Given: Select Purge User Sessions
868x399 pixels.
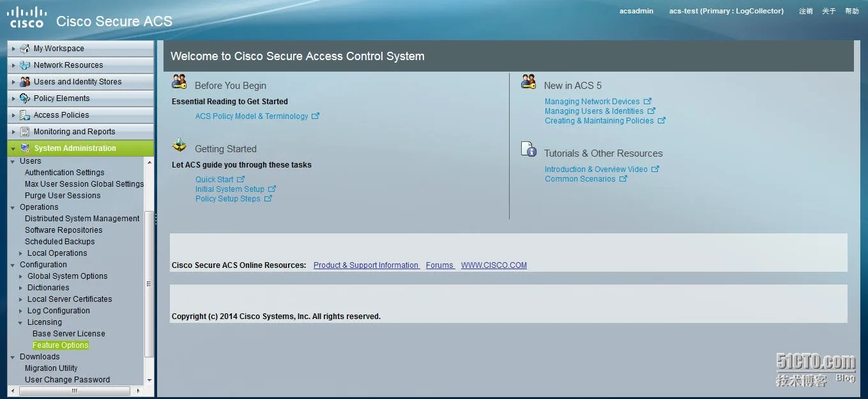Looking at the screenshot, I should click(x=63, y=196).
